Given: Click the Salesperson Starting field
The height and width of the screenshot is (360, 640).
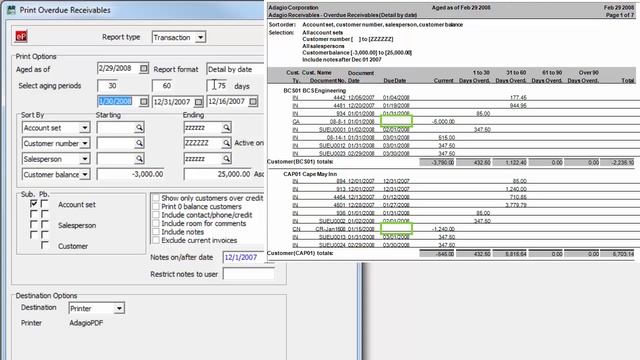Looking at the screenshot, I should [116, 159].
